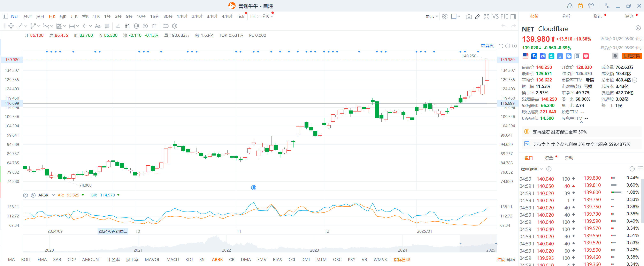Switch to the 资金 capital tab
This screenshot has height=266, width=644.
point(549,158)
